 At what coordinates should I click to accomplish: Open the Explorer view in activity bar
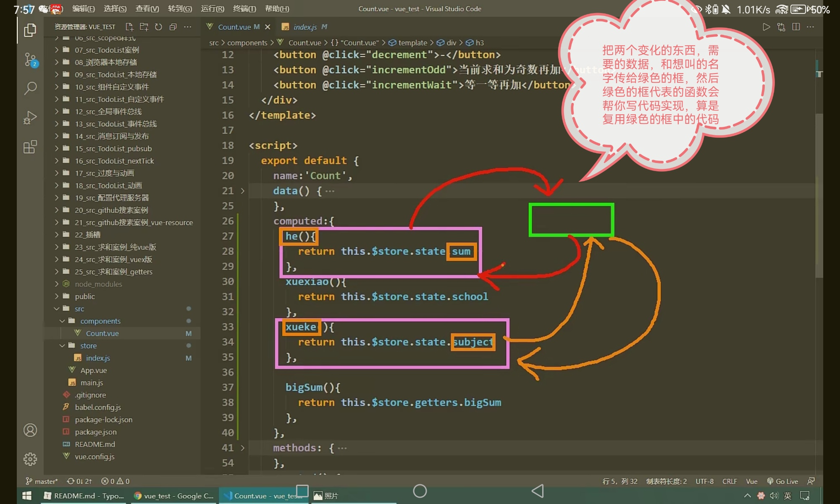pos(30,30)
